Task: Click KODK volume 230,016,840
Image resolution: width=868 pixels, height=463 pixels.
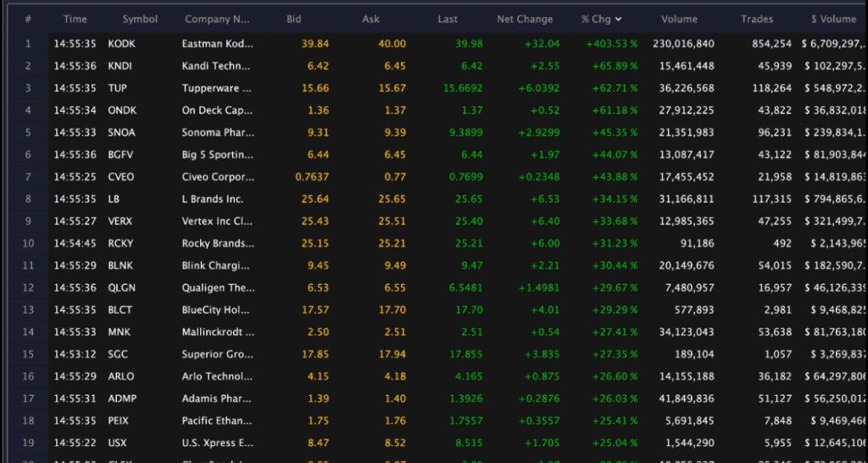Action: click(684, 44)
